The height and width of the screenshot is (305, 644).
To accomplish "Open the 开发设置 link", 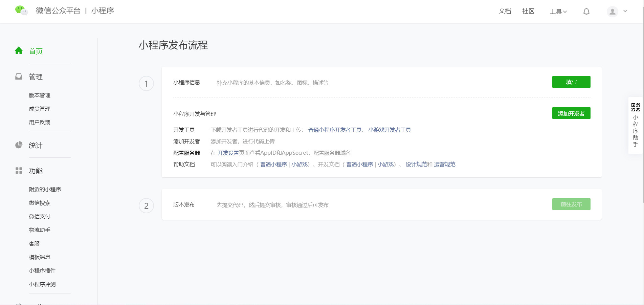I will point(228,153).
